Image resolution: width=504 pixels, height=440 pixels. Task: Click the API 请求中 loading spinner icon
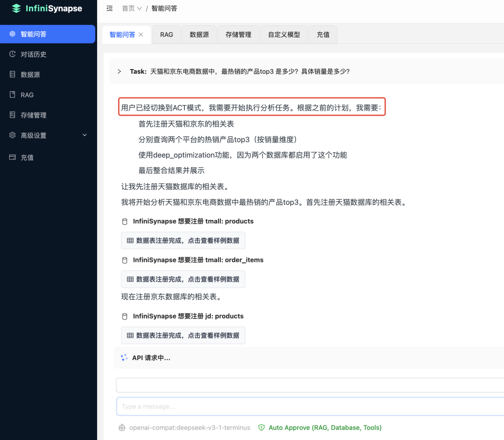click(124, 358)
